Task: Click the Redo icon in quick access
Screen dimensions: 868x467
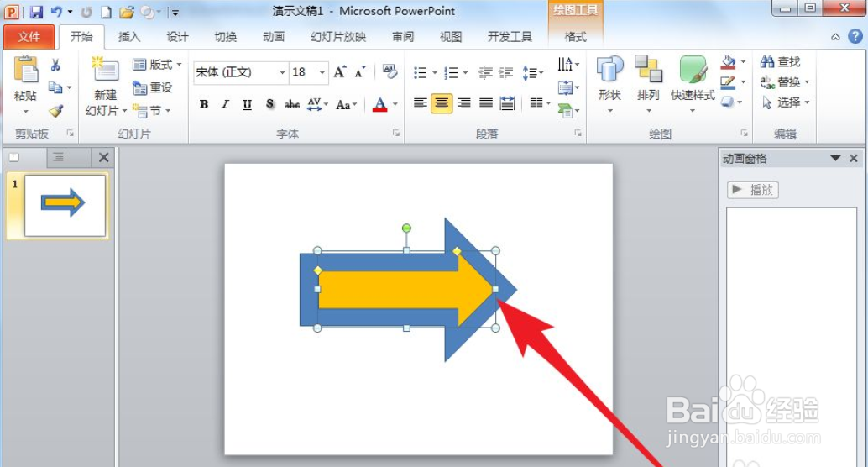Action: point(86,12)
